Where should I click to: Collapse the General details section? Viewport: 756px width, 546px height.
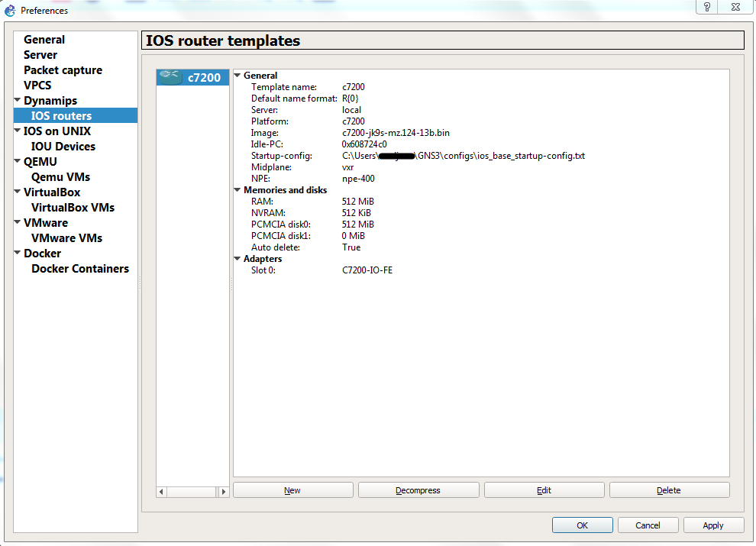click(x=237, y=76)
